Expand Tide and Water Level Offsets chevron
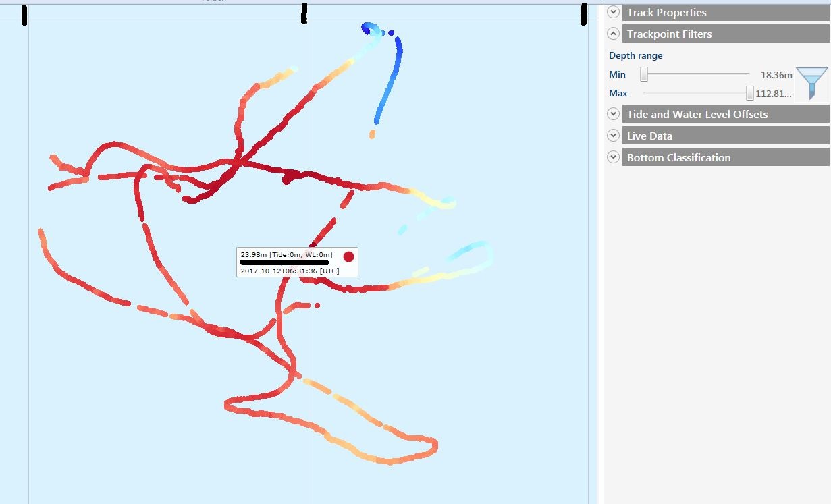Screen dimensions: 831x504 [613, 114]
